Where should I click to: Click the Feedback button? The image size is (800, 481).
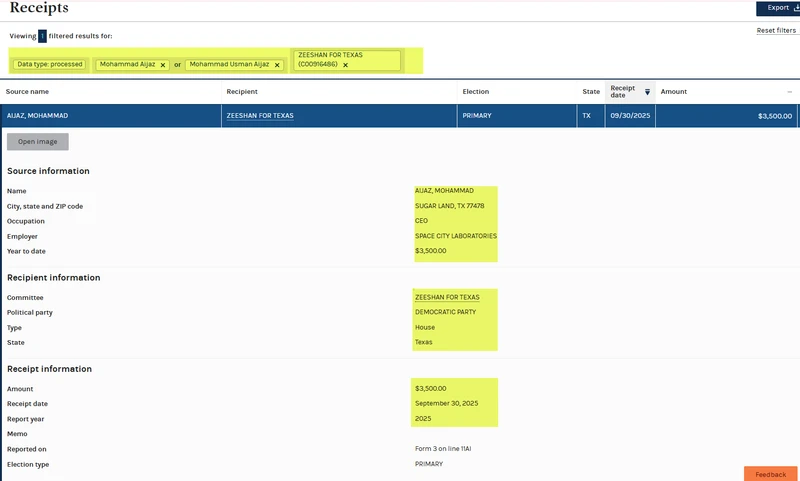point(770,474)
